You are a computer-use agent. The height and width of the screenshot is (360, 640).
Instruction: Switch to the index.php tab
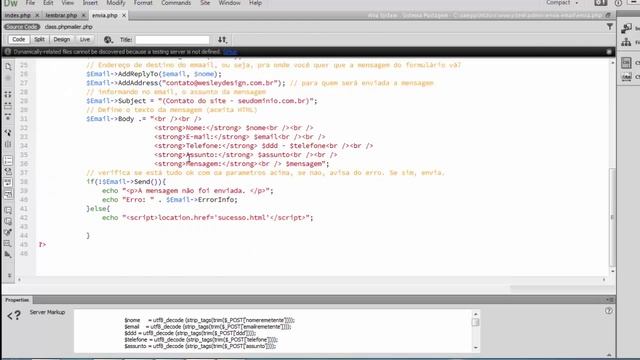coord(18,15)
